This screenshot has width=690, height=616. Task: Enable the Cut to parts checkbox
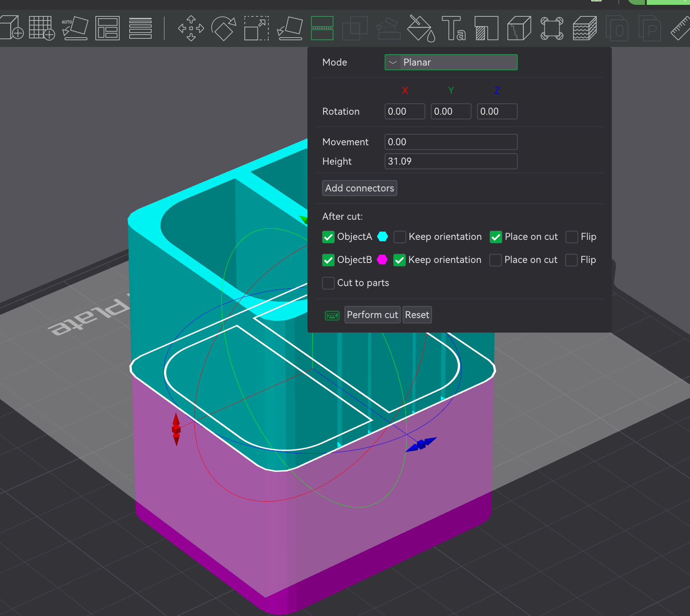(328, 283)
